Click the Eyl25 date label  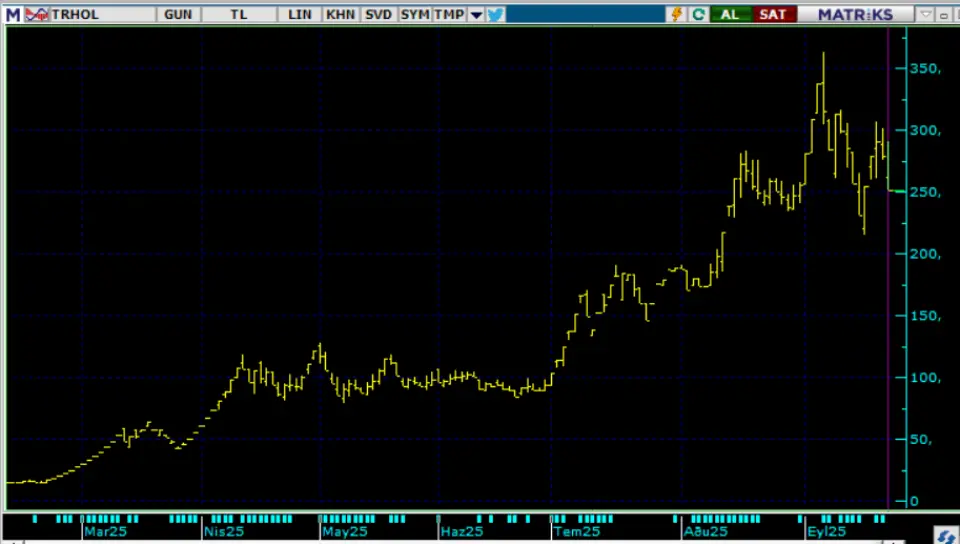coord(827,532)
